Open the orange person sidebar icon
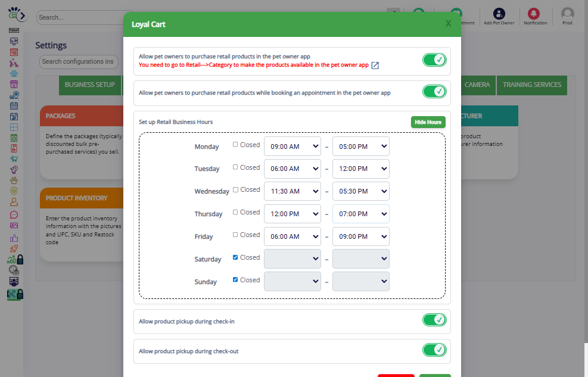Image resolution: width=588 pixels, height=377 pixels. point(14,202)
